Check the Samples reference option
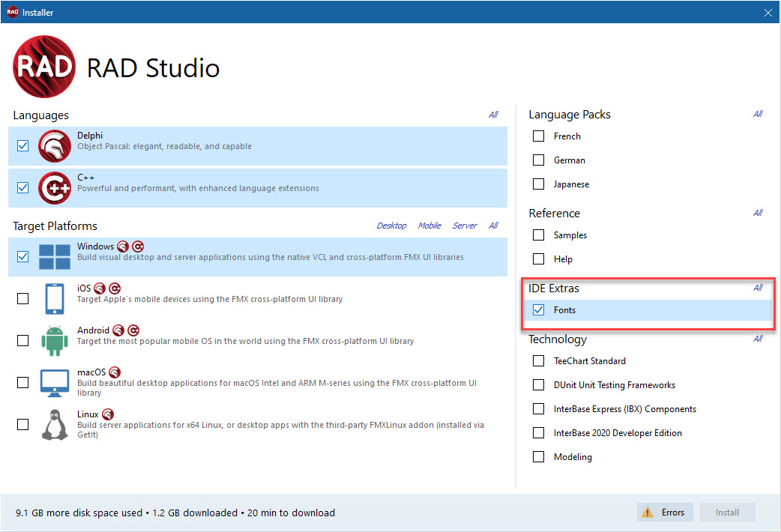Screen dimensions: 781x532 coord(538,235)
